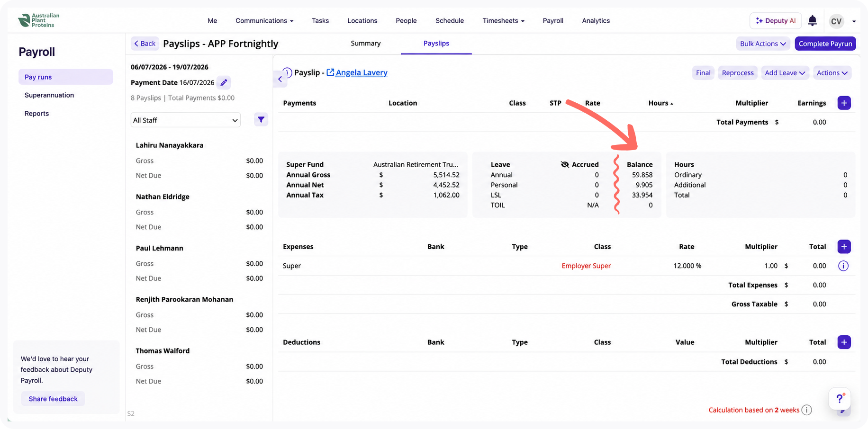Open the payslip Actions dropdown

(x=832, y=73)
